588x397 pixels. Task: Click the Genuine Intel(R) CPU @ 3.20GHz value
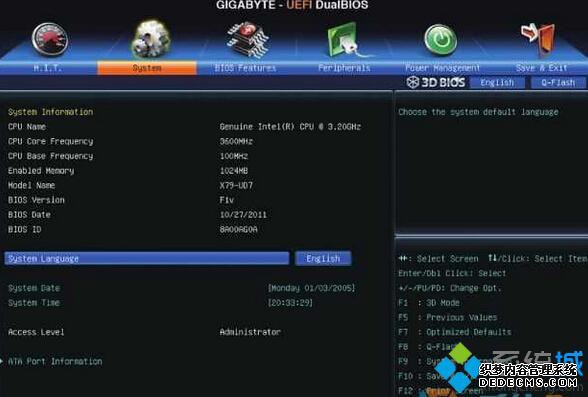[290, 127]
